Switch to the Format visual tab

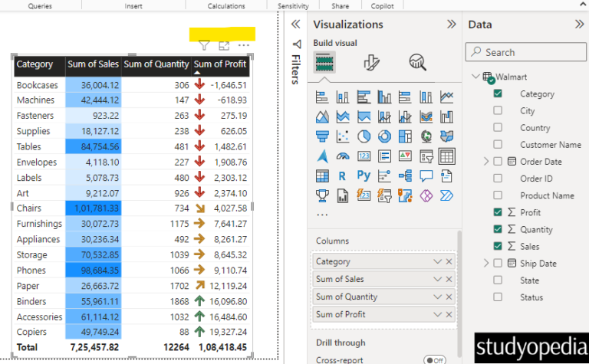[371, 62]
